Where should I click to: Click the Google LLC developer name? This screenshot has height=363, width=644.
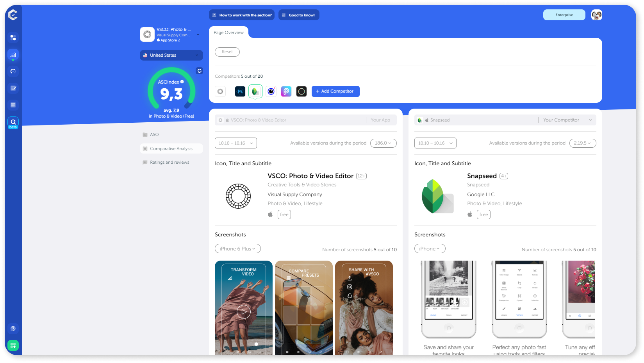[481, 194]
